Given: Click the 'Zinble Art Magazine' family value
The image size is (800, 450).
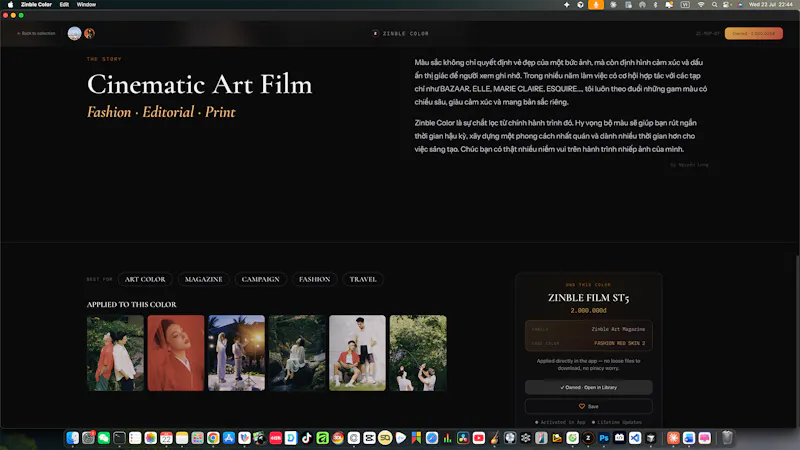Looking at the screenshot, I should (x=618, y=330).
